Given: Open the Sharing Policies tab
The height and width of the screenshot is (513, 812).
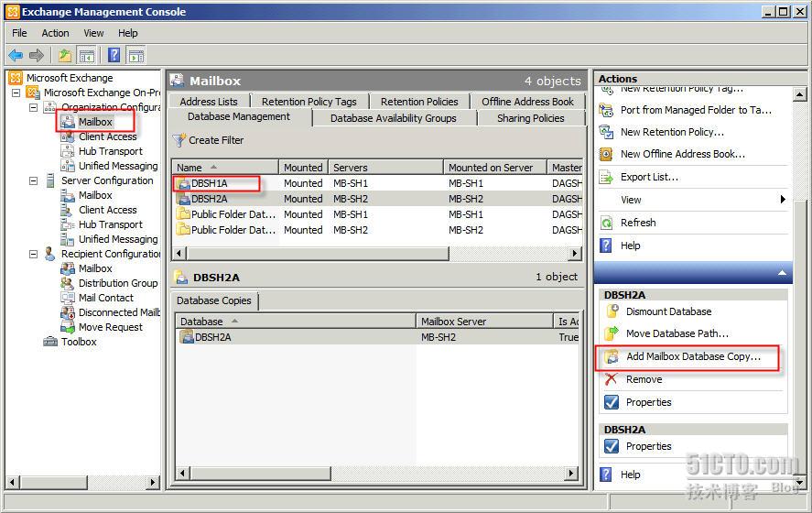Looking at the screenshot, I should click(530, 118).
